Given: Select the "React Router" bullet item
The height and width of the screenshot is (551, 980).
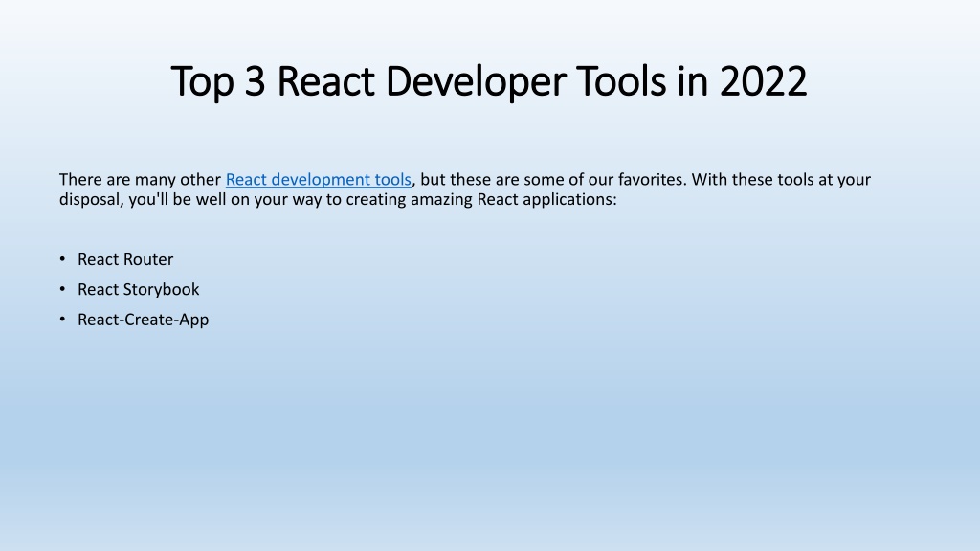Looking at the screenshot, I should coord(125,259).
